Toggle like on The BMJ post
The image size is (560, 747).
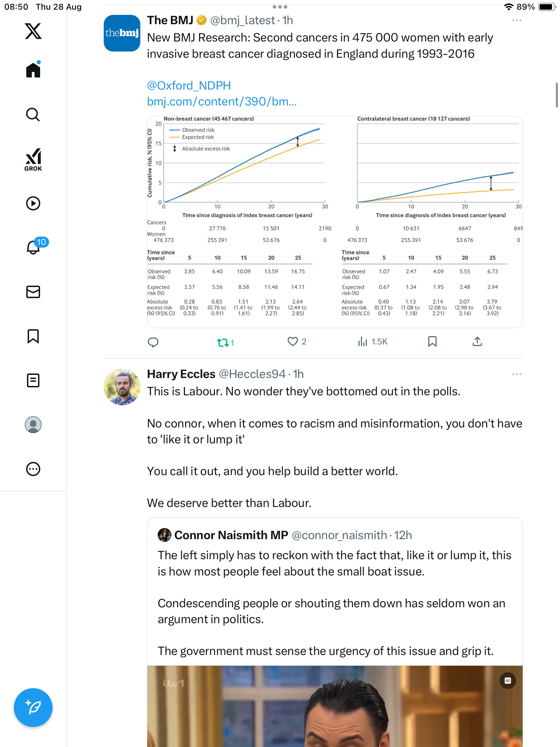(293, 342)
